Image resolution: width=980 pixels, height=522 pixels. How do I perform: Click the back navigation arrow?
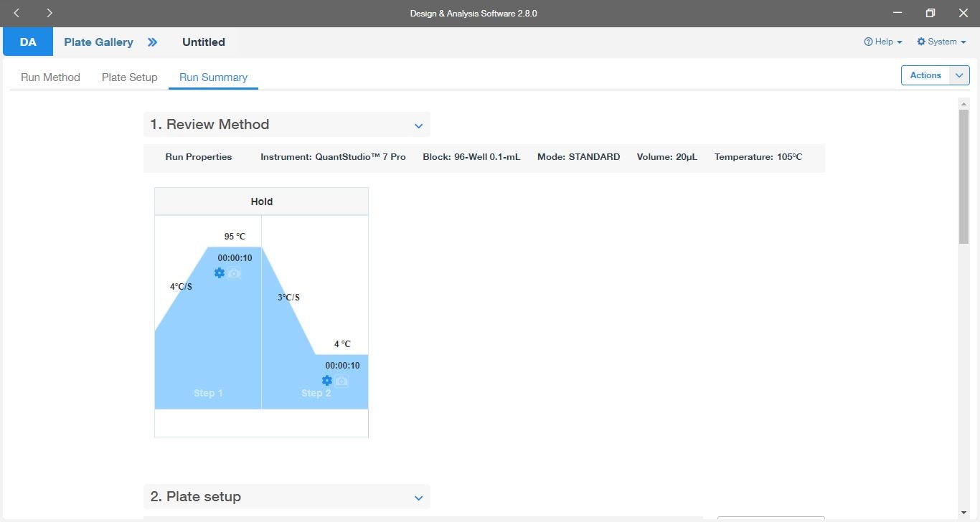(17, 13)
